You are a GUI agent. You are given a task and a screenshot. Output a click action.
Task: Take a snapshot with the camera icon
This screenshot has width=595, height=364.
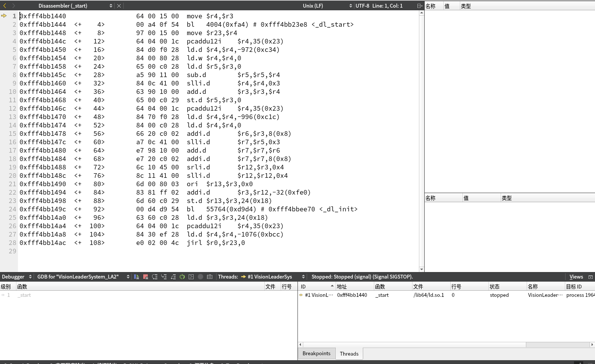210,277
